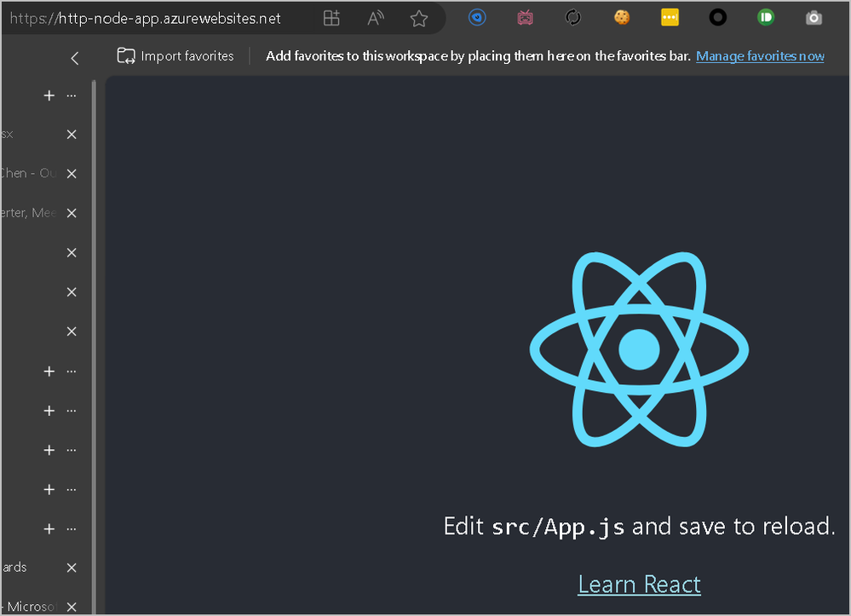Open the three-dots menu directly above the 'sx' tab
The width and height of the screenshot is (851, 616).
pos(71,95)
